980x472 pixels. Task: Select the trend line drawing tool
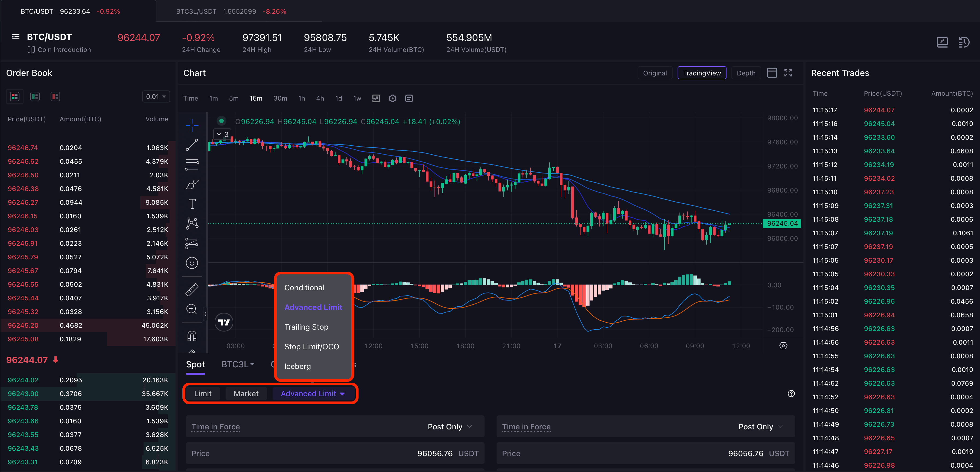pyautogui.click(x=192, y=145)
